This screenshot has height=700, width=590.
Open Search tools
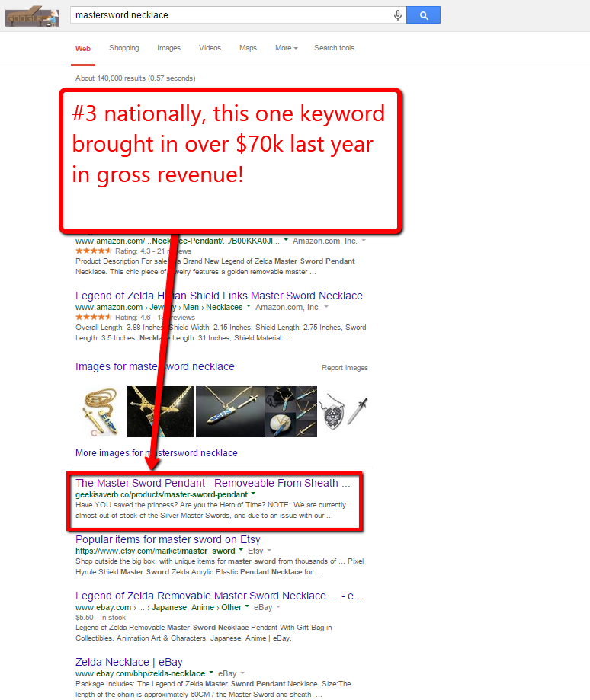(334, 48)
